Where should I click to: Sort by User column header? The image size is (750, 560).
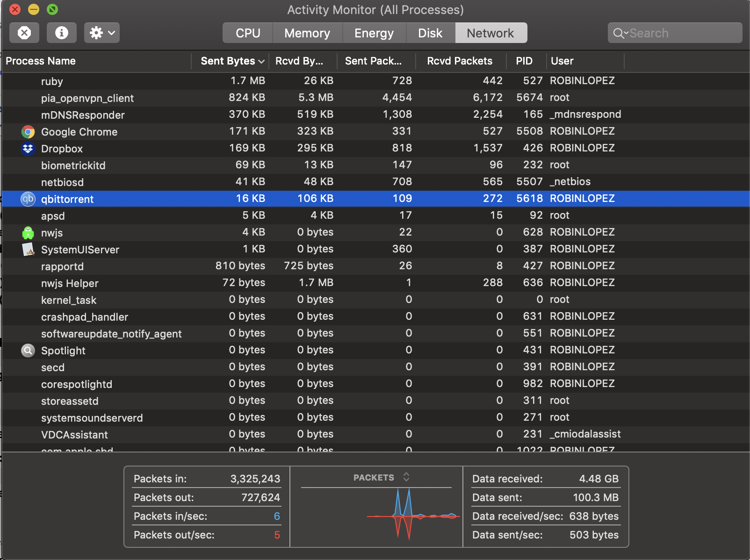tap(585, 61)
